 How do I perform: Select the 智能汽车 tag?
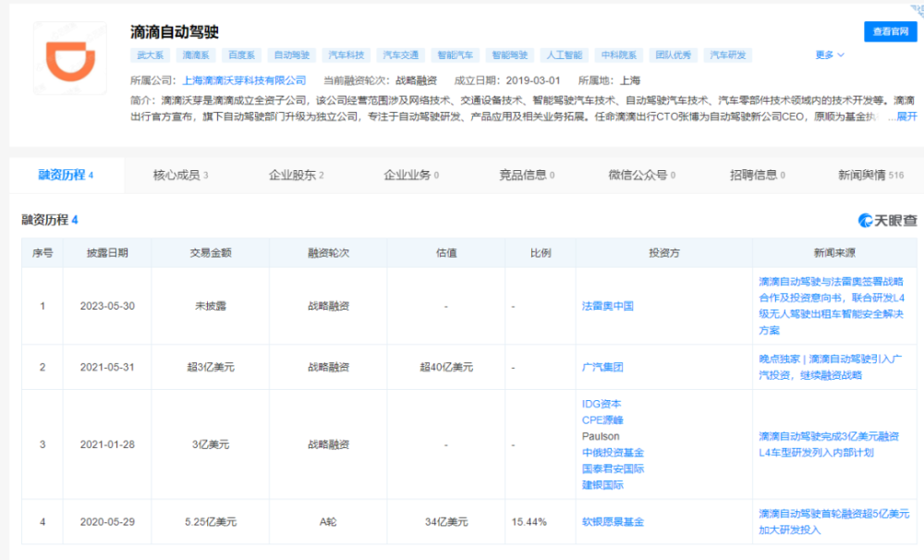coord(455,55)
